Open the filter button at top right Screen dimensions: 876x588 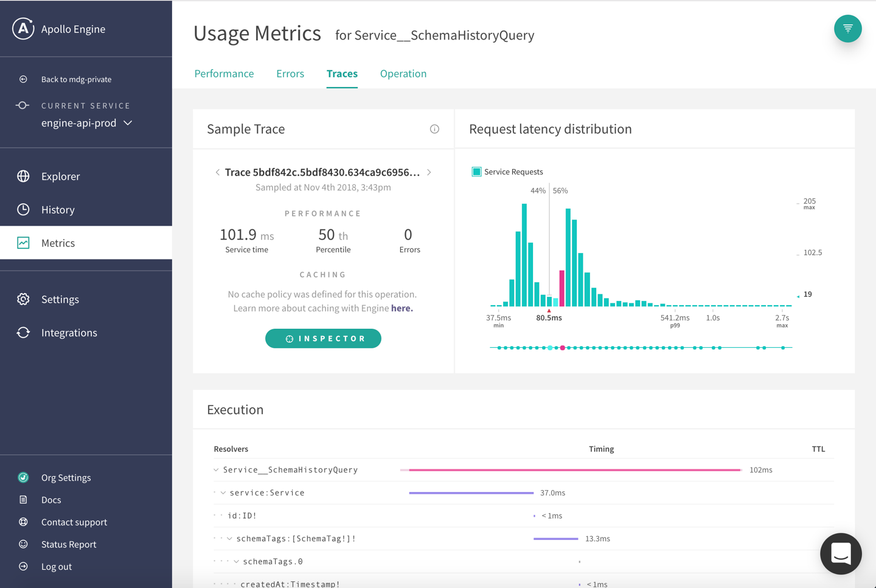click(847, 29)
